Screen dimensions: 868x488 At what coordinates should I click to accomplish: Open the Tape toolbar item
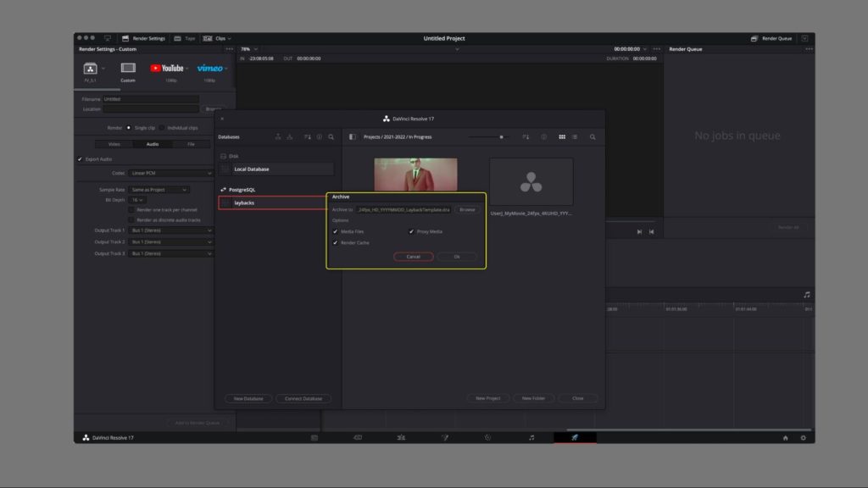(185, 38)
